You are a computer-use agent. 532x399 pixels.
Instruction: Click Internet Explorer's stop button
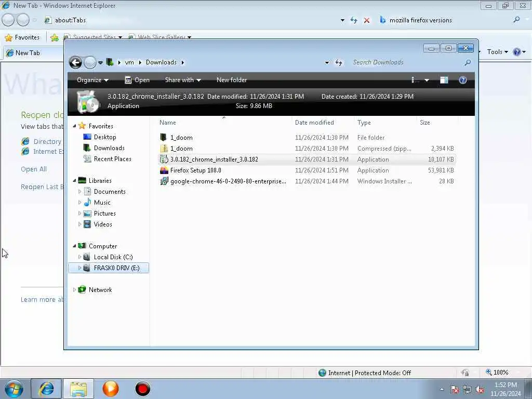point(367,20)
